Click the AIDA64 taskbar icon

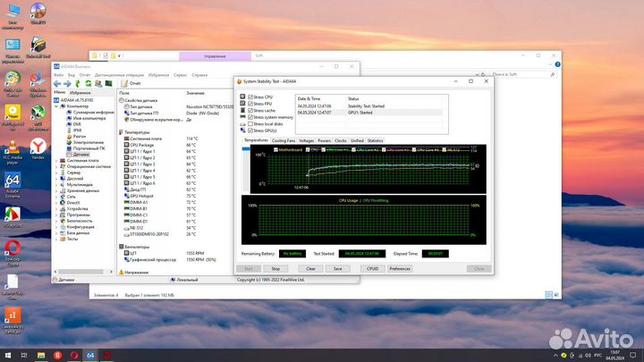[90, 355]
